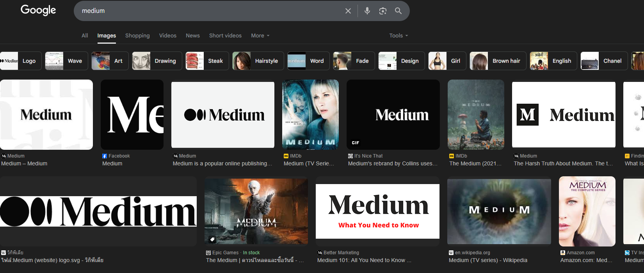This screenshot has height=273, width=644.
Task: Open the three-dot Medium logo image on grey
Action: (x=223, y=115)
